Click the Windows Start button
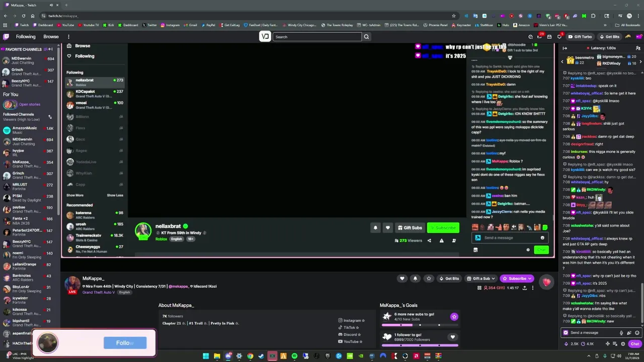 click(206, 356)
